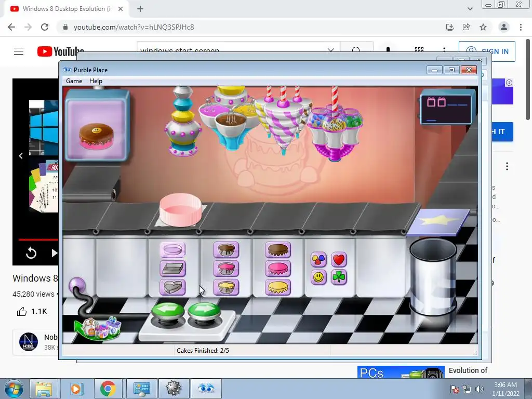532x399 pixels.
Task: Add green clover decoration
Action: tap(339, 277)
